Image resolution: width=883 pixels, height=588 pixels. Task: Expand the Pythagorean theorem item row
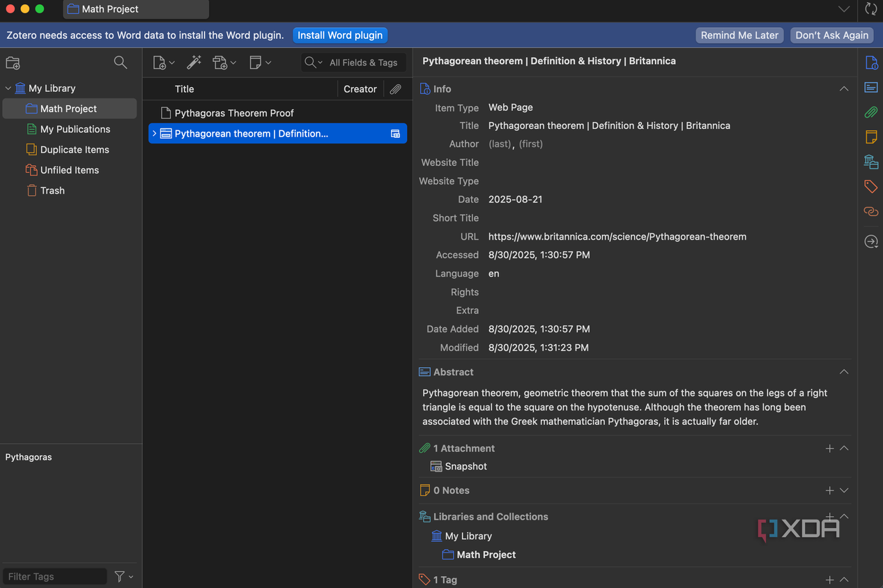(x=155, y=134)
